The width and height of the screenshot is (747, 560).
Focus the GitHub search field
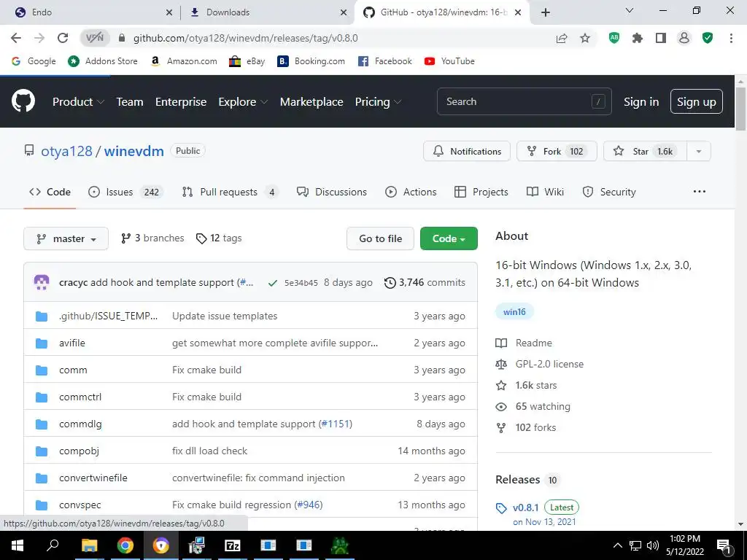tap(524, 101)
